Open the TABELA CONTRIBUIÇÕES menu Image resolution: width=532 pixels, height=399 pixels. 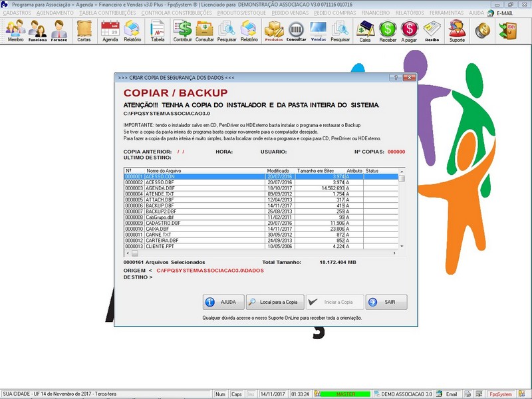coord(108,13)
